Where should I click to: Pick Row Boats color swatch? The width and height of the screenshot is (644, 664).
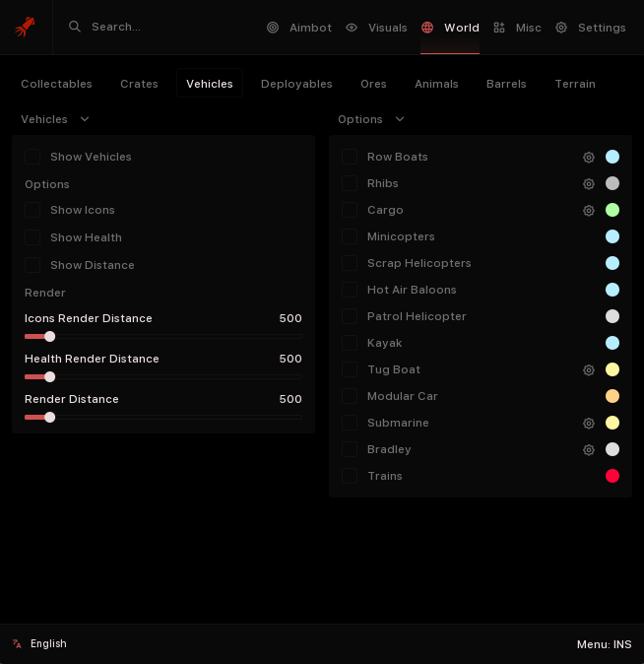point(612,157)
